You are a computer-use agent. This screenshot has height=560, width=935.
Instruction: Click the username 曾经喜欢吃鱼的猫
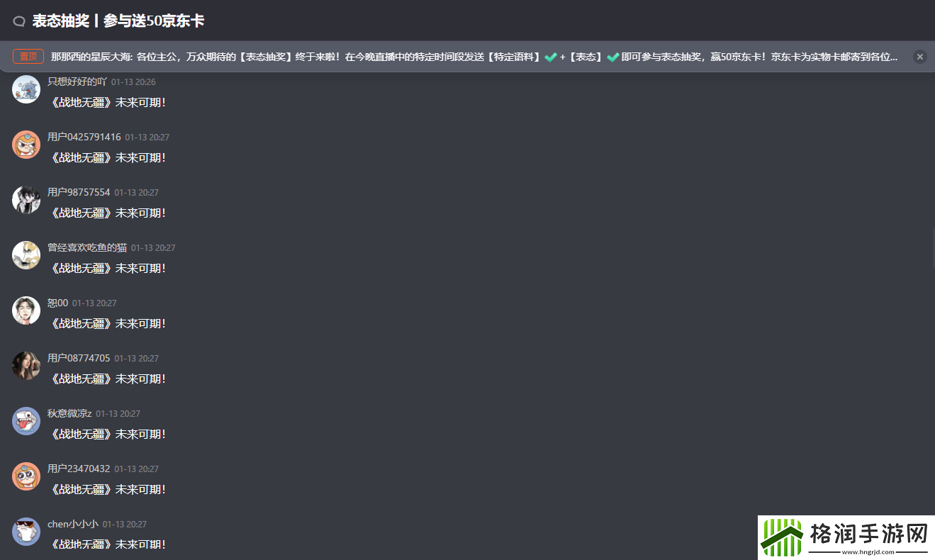[87, 247]
